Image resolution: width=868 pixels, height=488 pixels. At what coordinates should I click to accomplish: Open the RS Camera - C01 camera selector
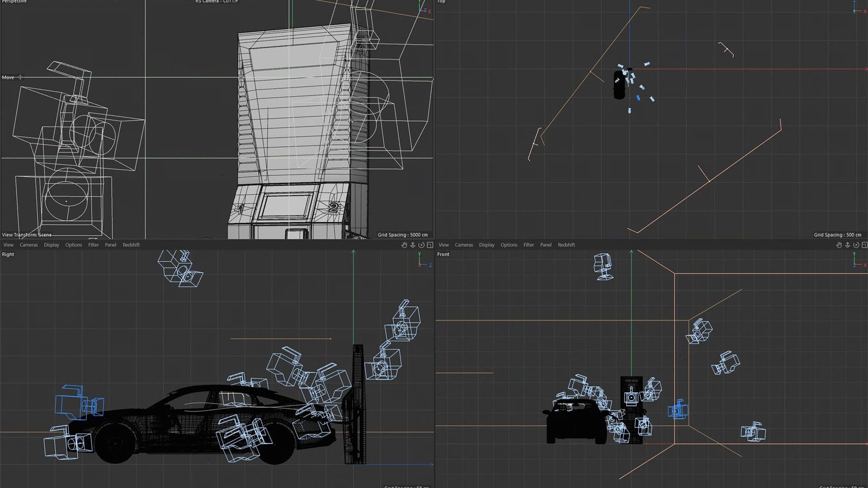[212, 1]
